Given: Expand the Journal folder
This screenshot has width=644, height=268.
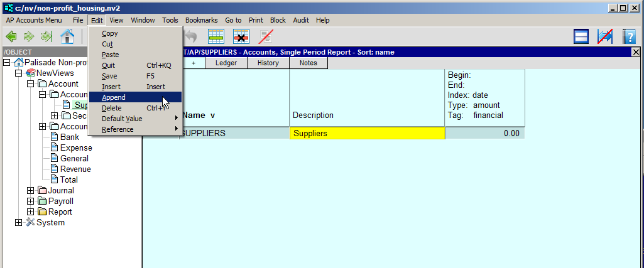Looking at the screenshot, I should (x=30, y=190).
